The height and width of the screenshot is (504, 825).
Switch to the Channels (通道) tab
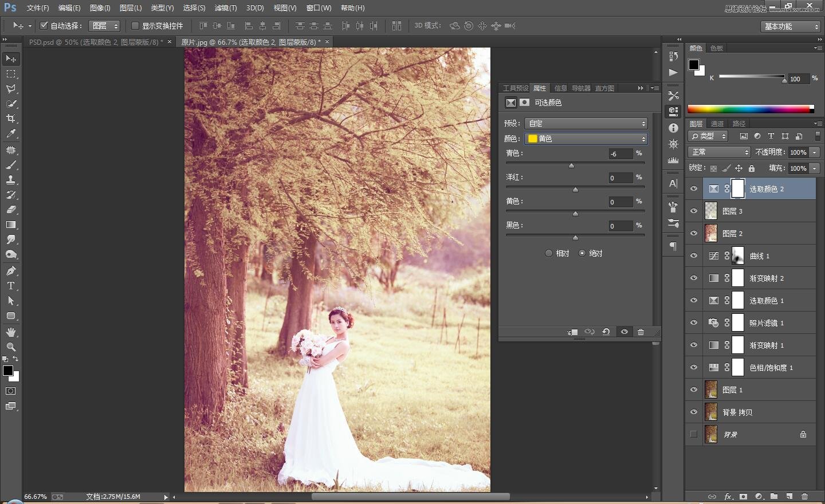click(x=717, y=124)
